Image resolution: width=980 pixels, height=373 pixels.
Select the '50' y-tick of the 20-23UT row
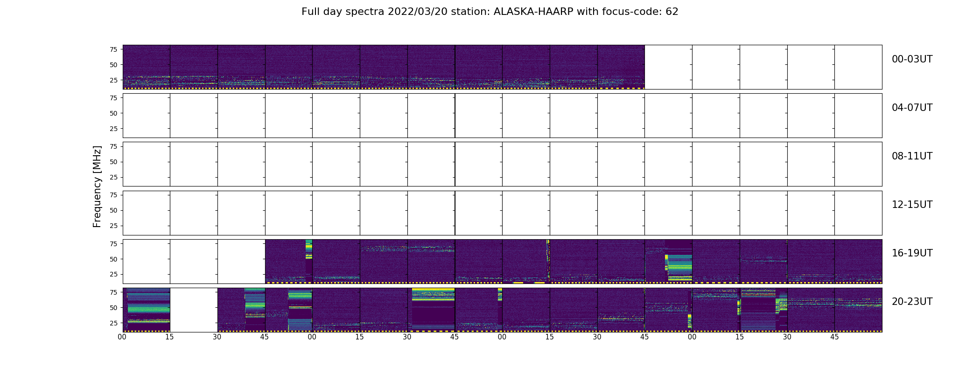point(113,308)
